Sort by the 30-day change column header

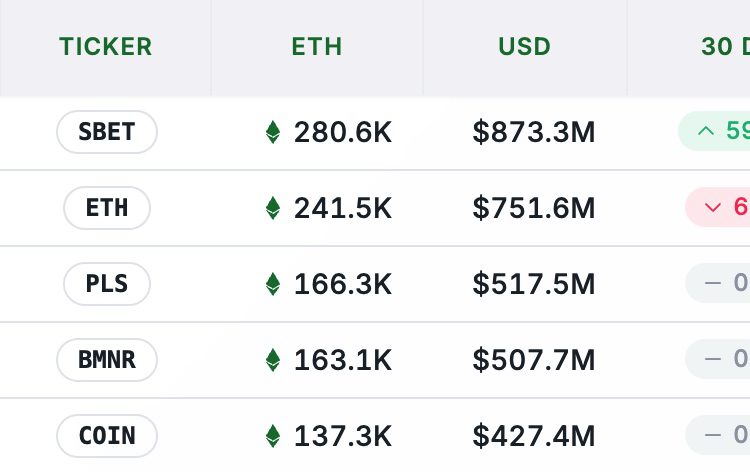click(x=725, y=47)
